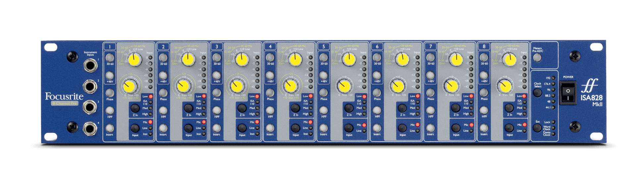Click the 'Word Clock' indicator label
Image resolution: width=644 pixels, height=183 pixels.
point(547,128)
